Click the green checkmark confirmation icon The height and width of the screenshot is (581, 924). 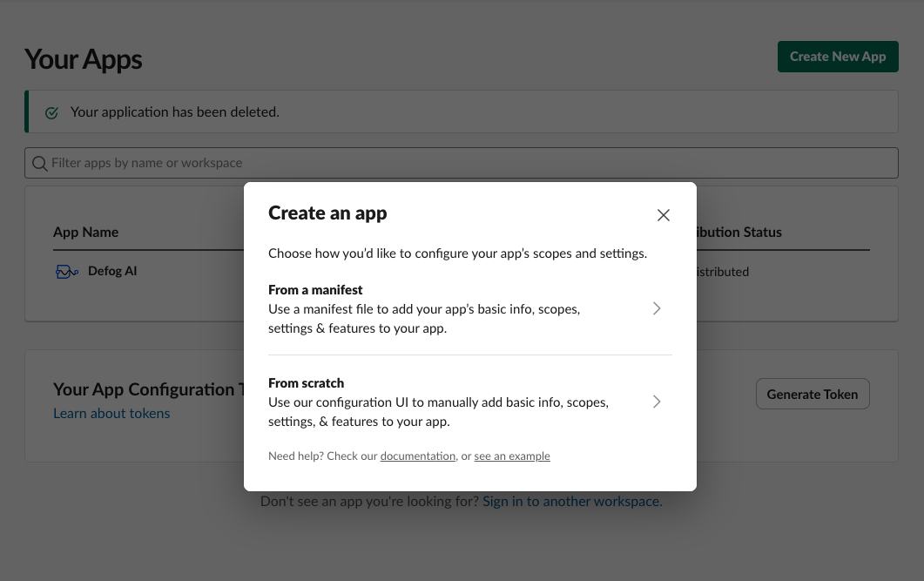pyautogui.click(x=51, y=111)
